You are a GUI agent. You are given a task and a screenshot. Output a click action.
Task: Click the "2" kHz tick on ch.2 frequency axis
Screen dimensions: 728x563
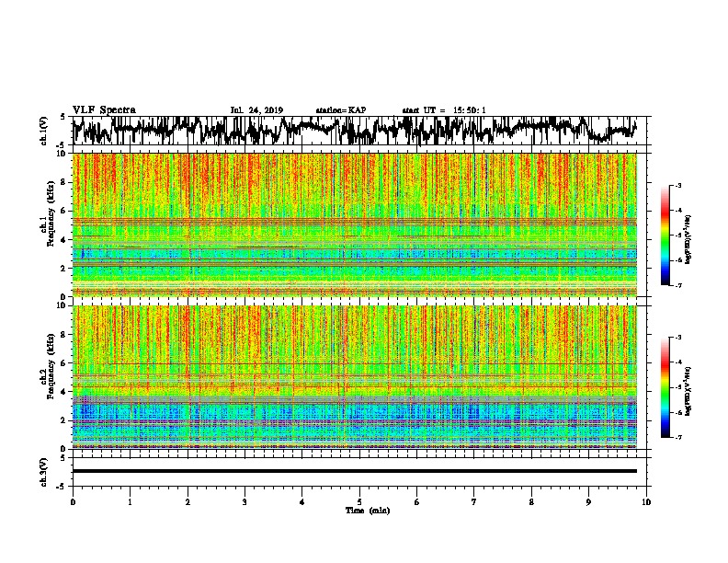coord(64,420)
